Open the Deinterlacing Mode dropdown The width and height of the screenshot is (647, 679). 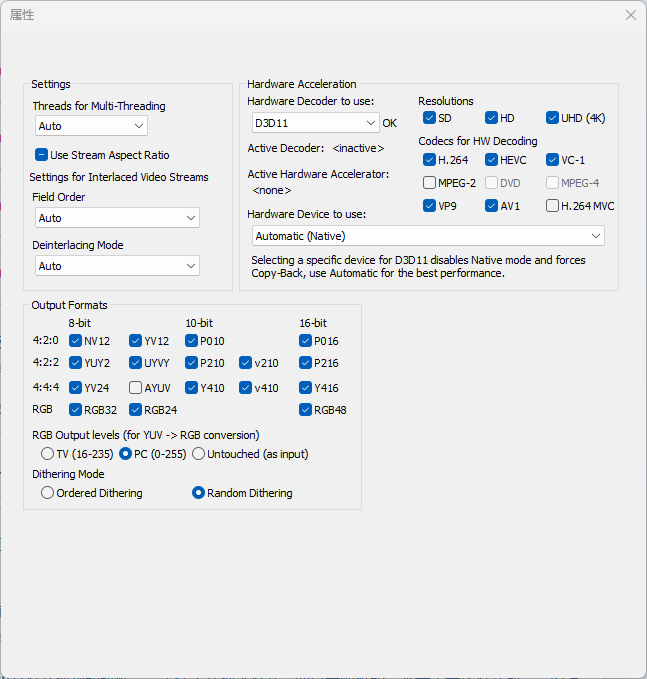coord(117,266)
